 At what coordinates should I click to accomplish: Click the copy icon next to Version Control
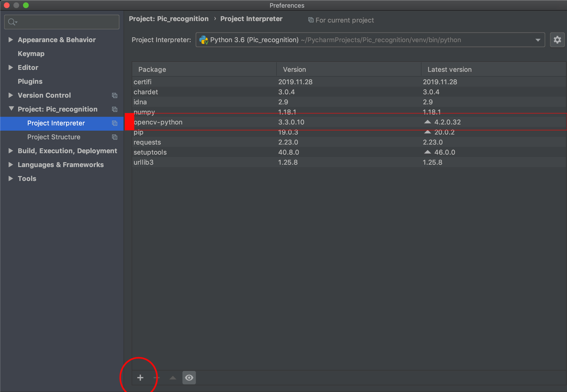[x=114, y=95]
